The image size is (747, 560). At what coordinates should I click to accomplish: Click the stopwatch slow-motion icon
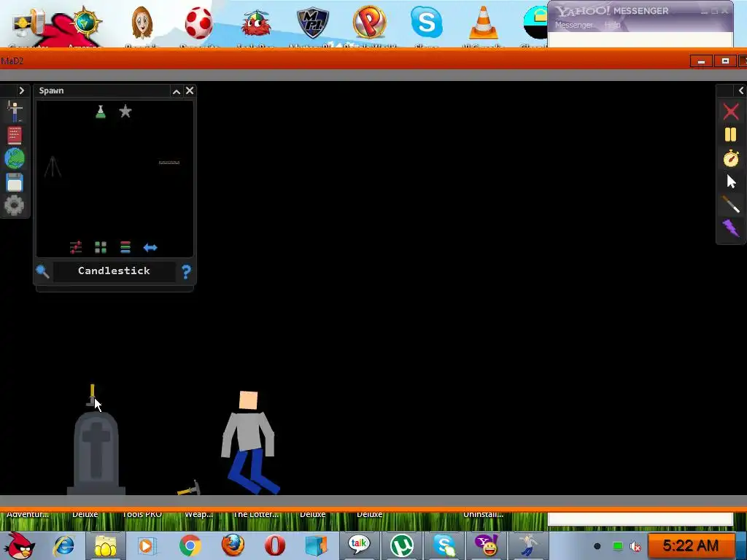point(731,158)
